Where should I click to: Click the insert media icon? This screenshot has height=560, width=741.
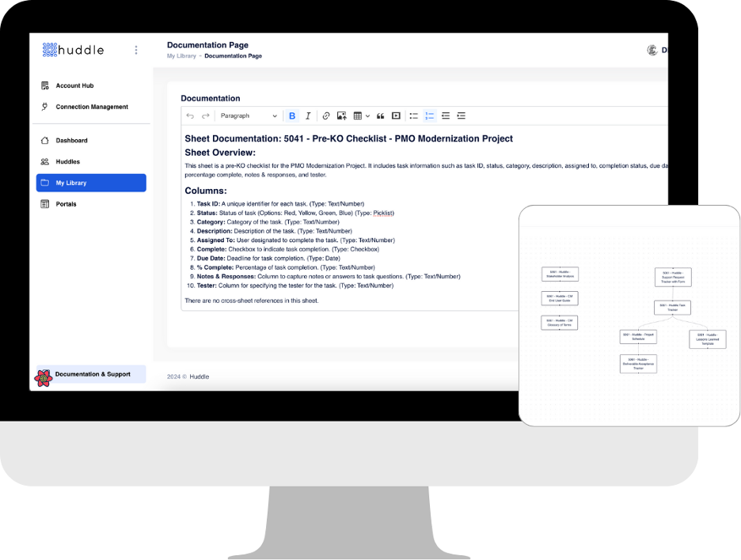(x=397, y=116)
